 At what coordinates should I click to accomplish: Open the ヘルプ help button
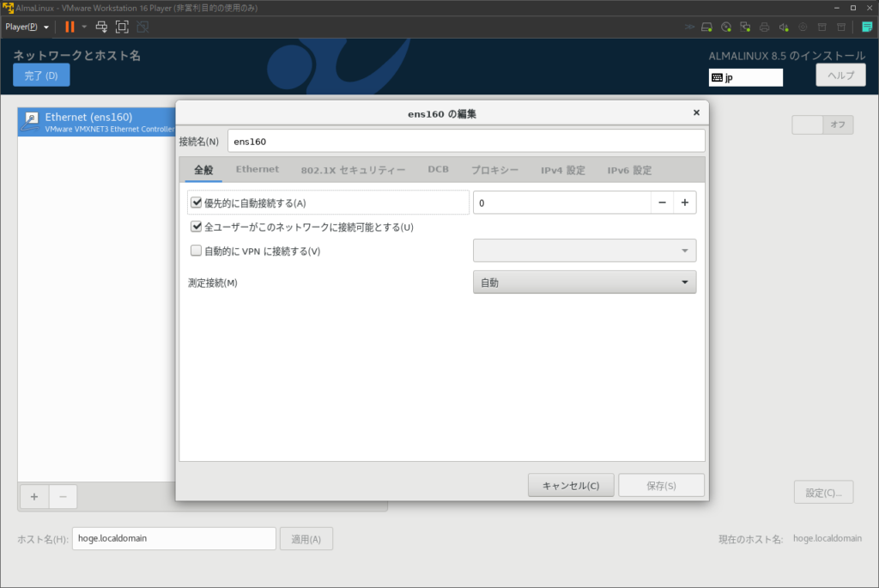pyautogui.click(x=840, y=76)
